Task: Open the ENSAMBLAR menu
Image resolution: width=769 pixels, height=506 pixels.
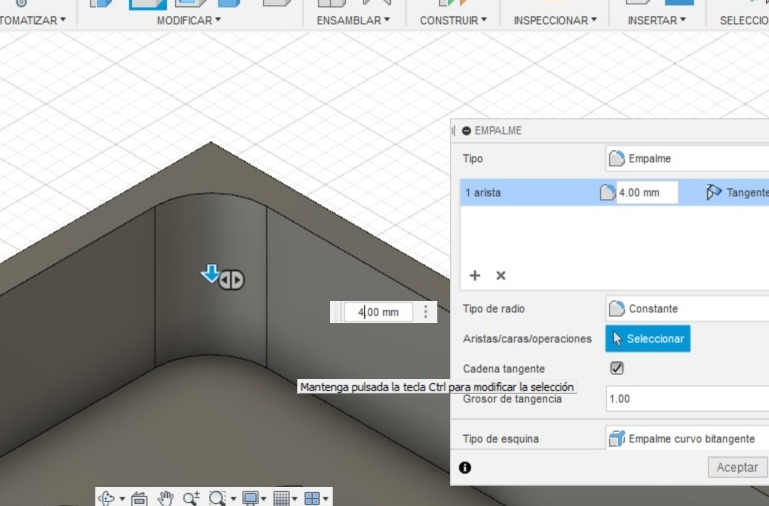Action: click(x=353, y=20)
